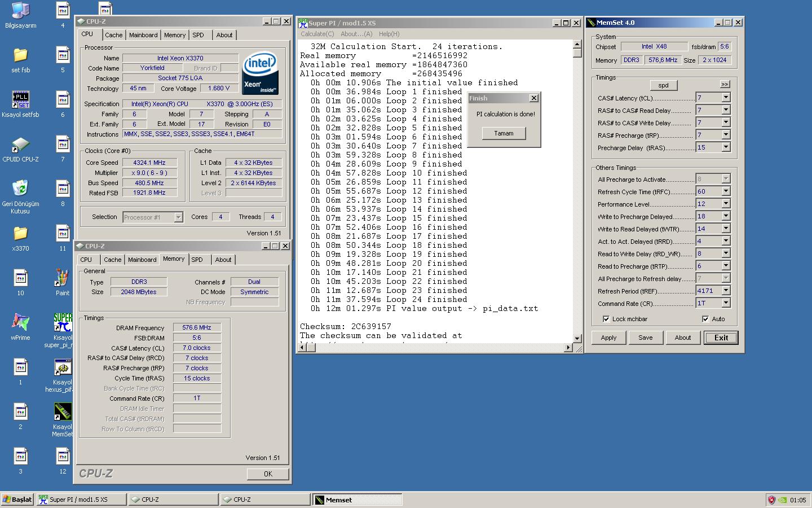
Task: Open Calculate(C) menu in Super PI
Action: [x=317, y=34]
